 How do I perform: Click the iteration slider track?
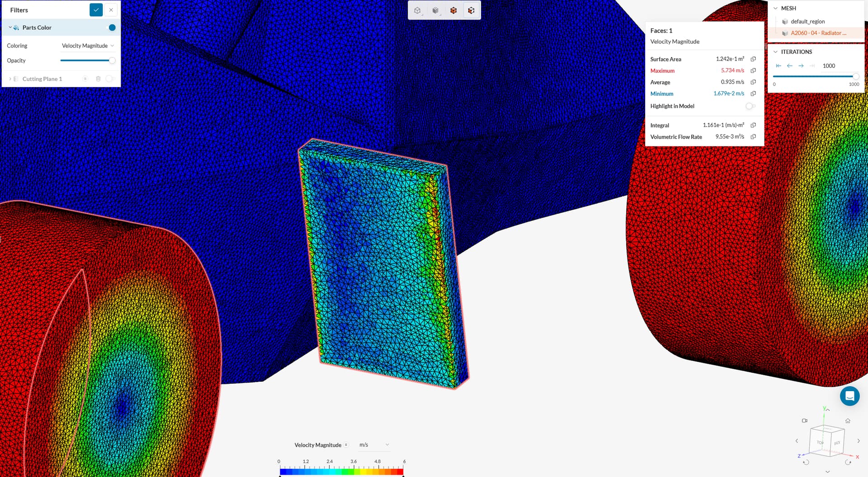pos(814,76)
